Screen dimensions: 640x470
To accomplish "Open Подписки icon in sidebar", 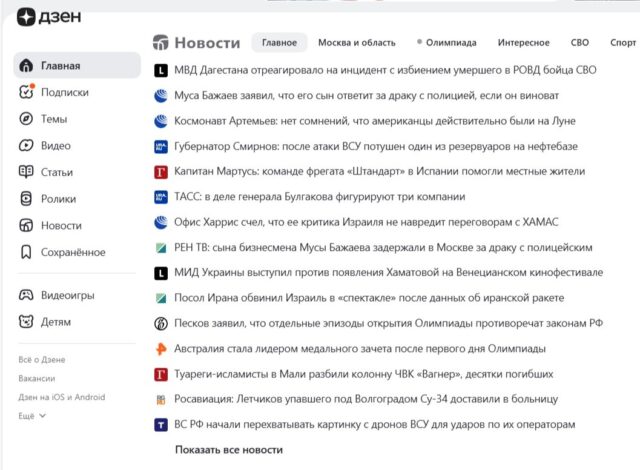I will [x=27, y=92].
